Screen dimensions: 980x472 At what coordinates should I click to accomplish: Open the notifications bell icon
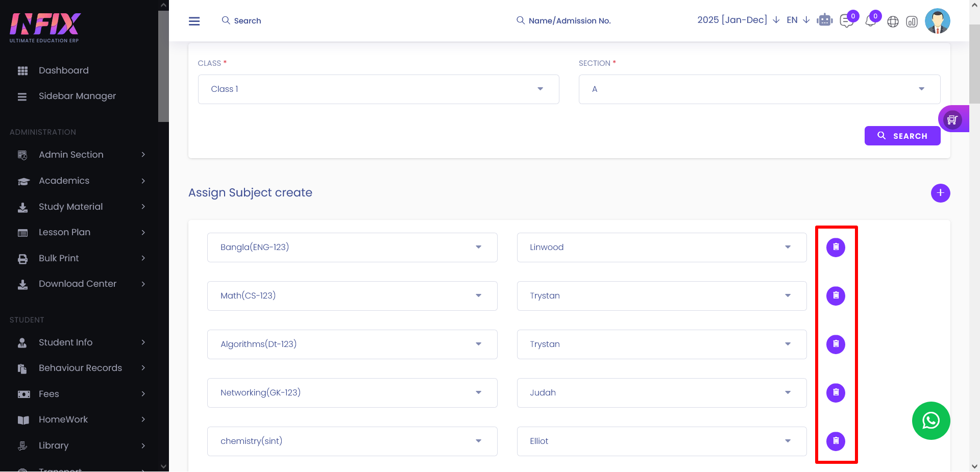871,21
